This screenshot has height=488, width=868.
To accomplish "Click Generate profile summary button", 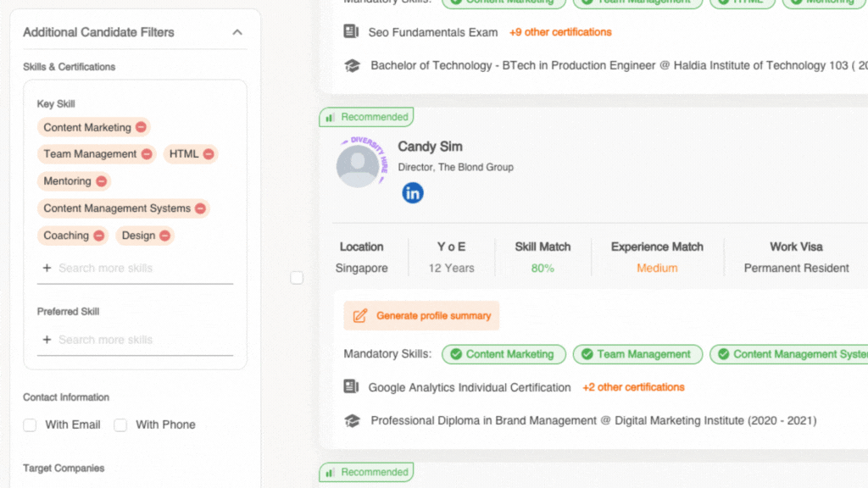I will tap(421, 316).
